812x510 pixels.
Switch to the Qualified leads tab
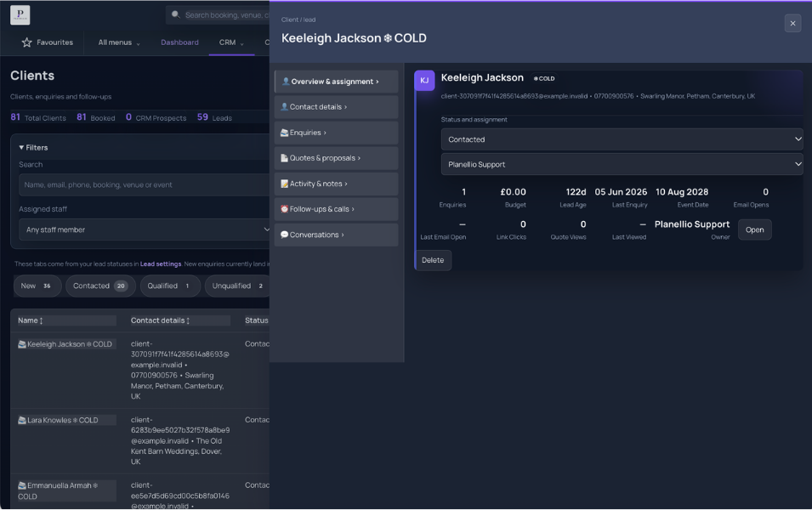[x=170, y=286]
